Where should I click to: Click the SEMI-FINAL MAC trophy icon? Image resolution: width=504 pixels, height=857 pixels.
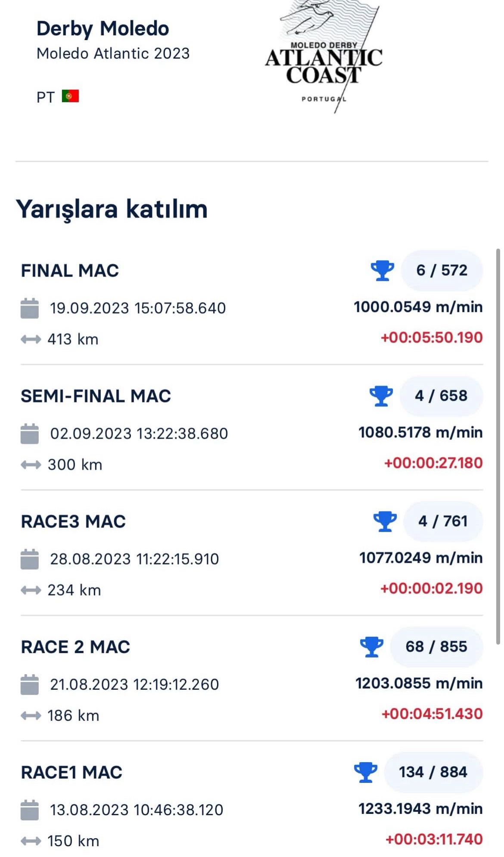pyautogui.click(x=381, y=396)
